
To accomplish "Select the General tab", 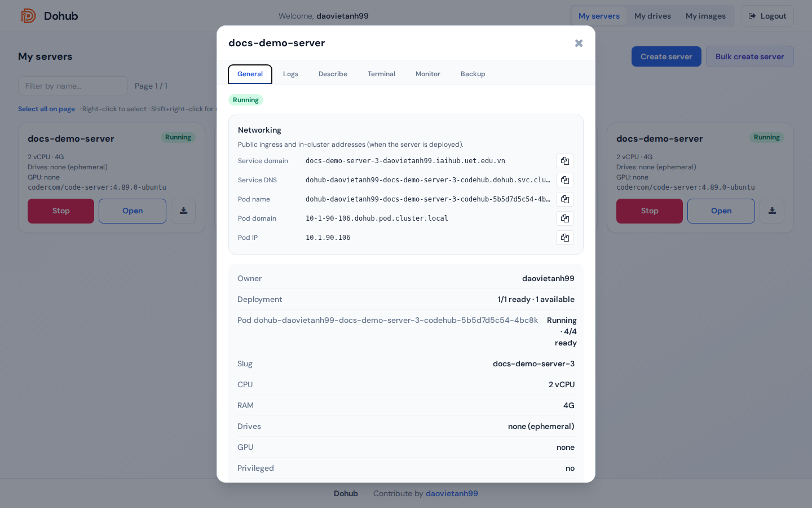I will (x=250, y=74).
